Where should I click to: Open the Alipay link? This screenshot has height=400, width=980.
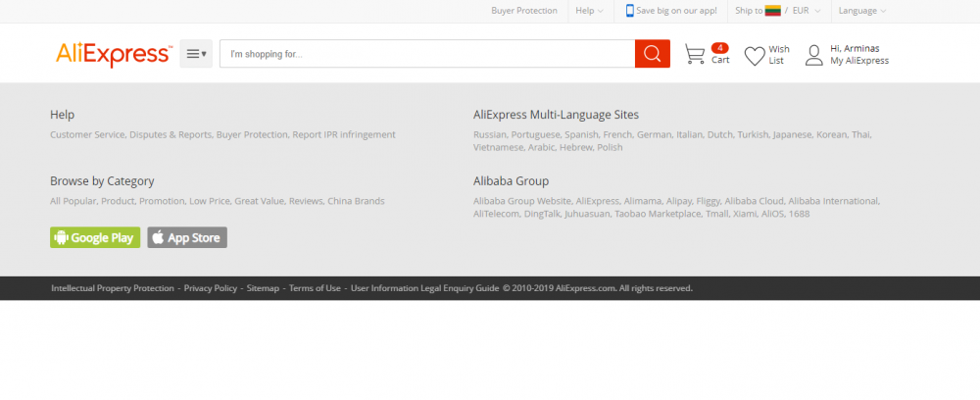678,201
